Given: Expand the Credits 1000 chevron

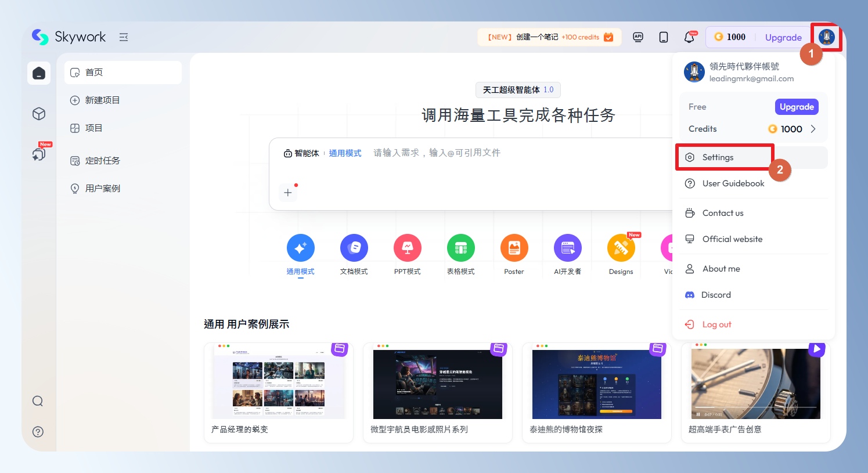Looking at the screenshot, I should pos(813,129).
